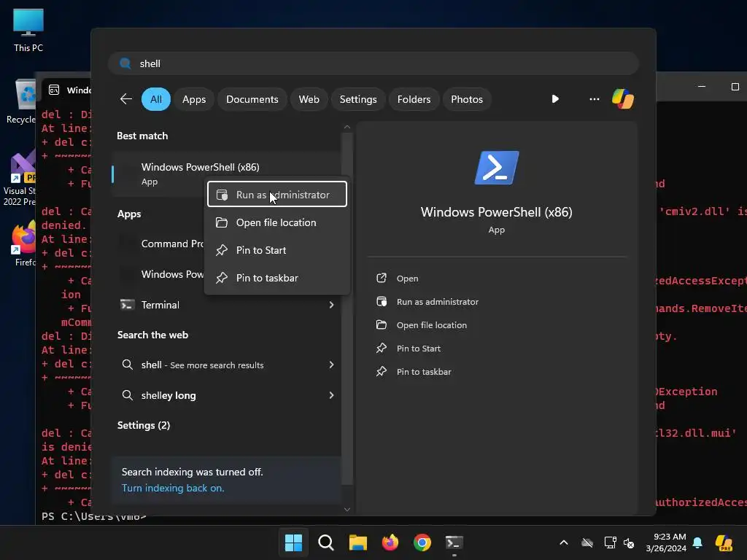This screenshot has height=560, width=747.
Task: Click the back arrow in search panel
Action: point(125,99)
